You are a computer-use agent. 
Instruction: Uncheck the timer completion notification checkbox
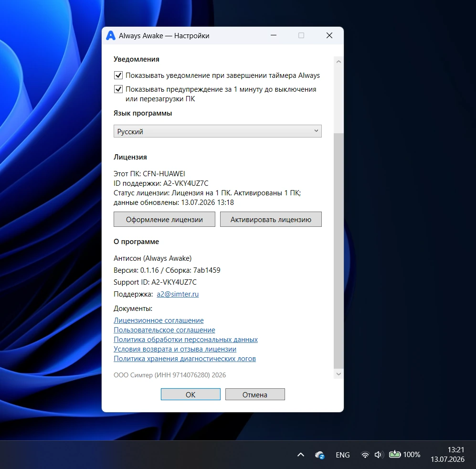pyautogui.click(x=118, y=75)
